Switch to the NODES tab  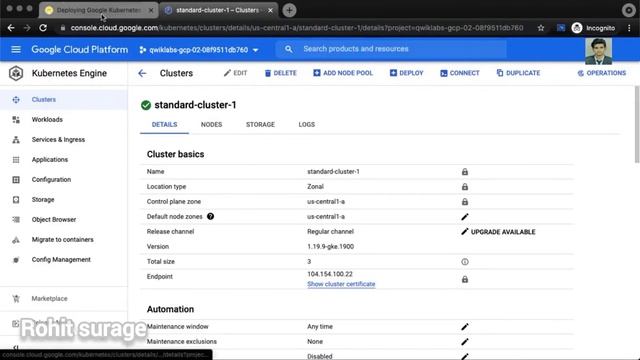211,124
